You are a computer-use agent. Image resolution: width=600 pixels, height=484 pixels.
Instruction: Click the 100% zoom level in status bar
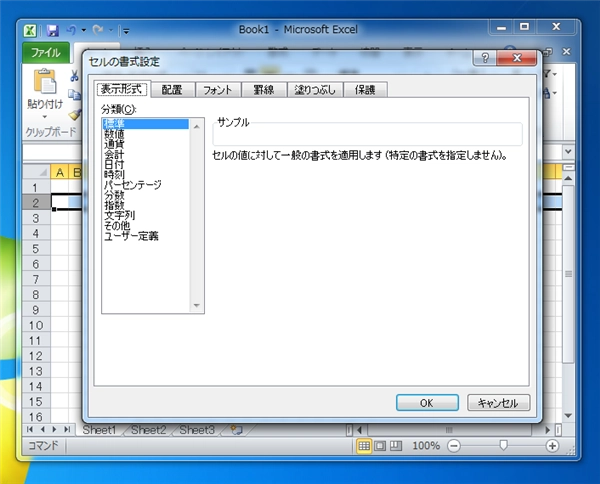tap(426, 446)
